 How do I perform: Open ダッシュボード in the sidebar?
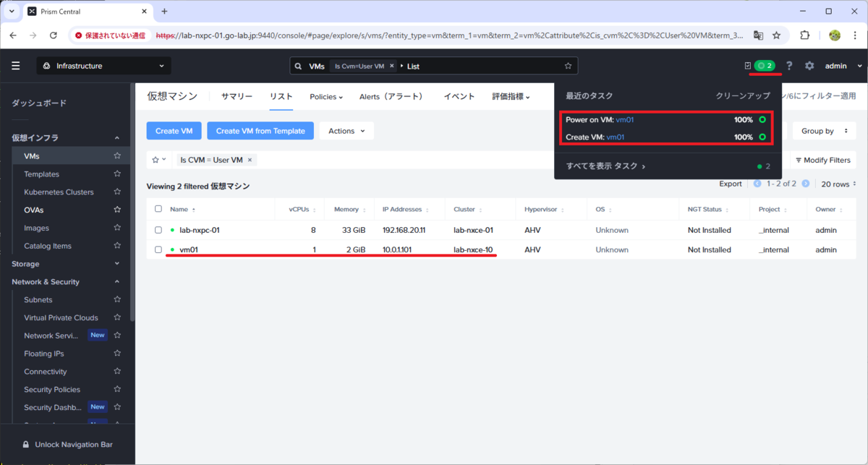point(39,103)
